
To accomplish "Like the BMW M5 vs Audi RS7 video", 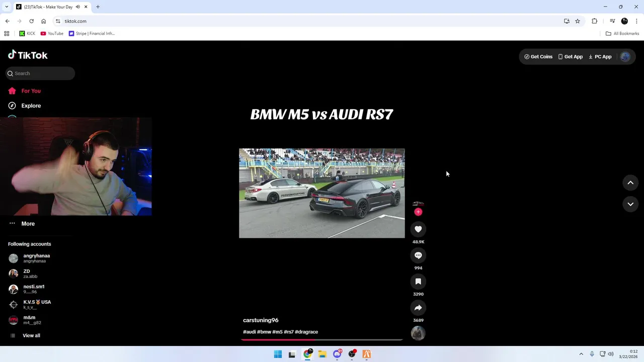I will [x=418, y=229].
